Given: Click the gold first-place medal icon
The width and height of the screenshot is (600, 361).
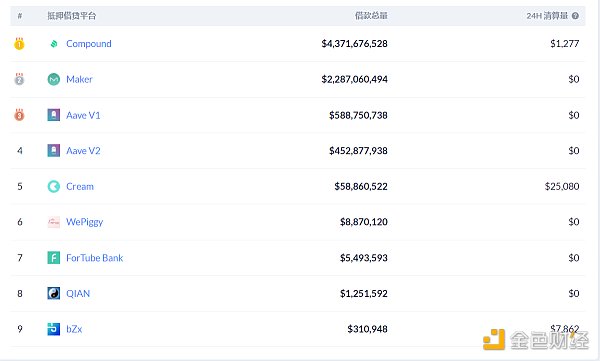Looking at the screenshot, I should 19,44.
